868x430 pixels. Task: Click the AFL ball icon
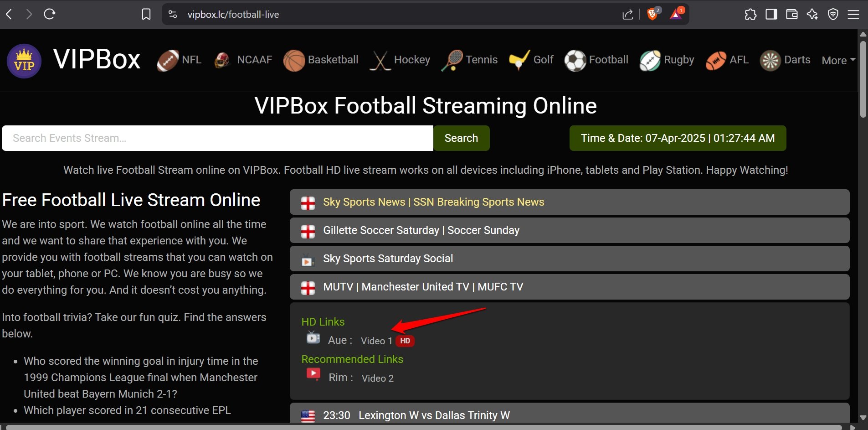coord(716,61)
